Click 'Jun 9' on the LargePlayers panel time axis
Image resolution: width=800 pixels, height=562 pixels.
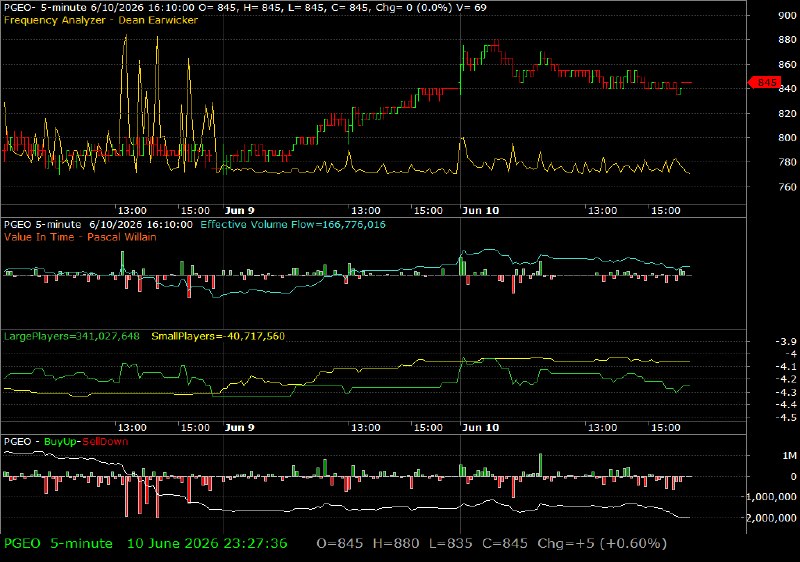click(239, 427)
